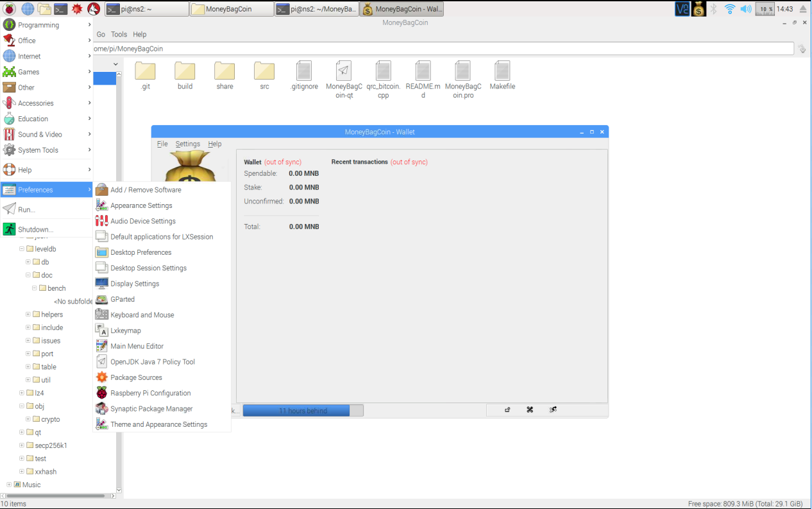The width and height of the screenshot is (812, 509).
Task: Open Audio Device Settings
Action: 162,221
